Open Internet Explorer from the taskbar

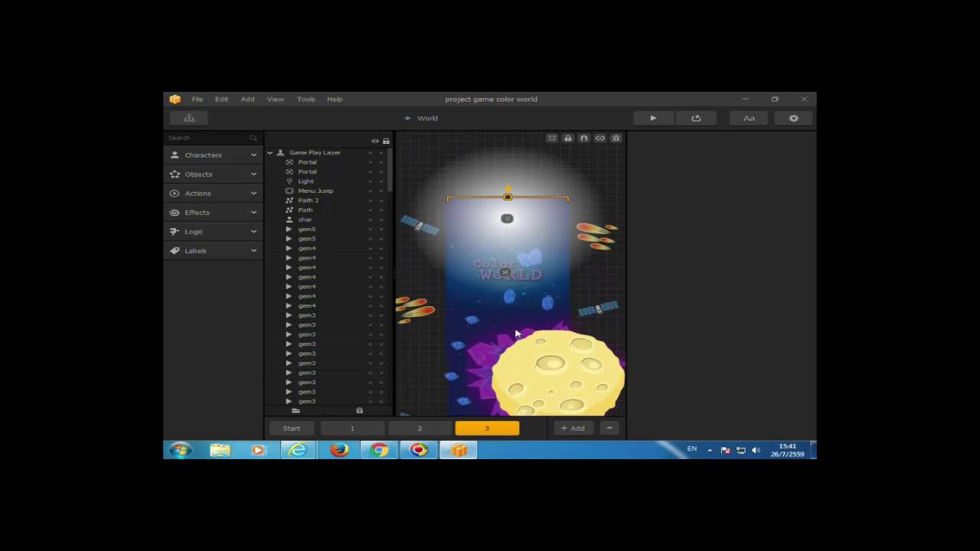tap(298, 450)
